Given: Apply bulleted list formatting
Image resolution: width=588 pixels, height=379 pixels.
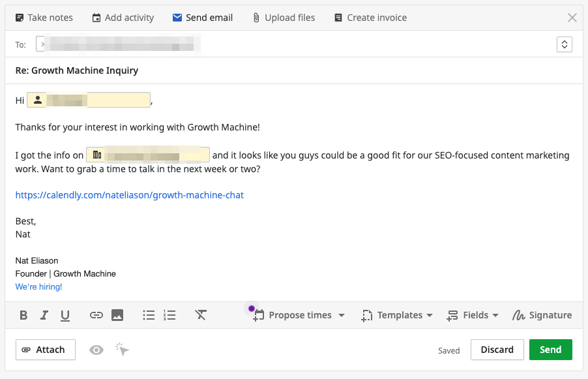Looking at the screenshot, I should pos(149,315).
